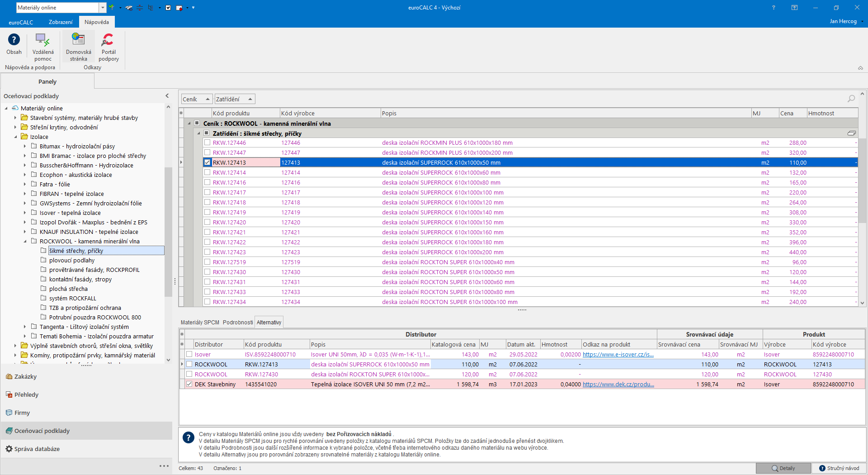Expand the Stavební systémy tree node

15,118
